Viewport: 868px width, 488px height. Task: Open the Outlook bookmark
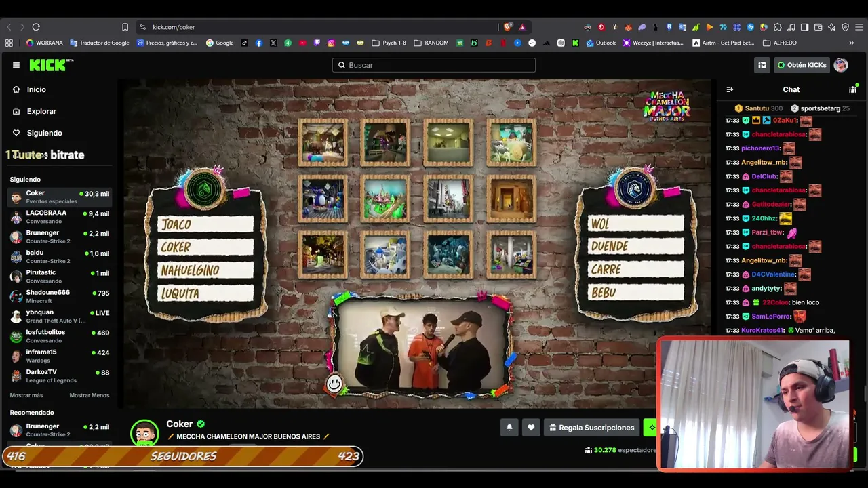[601, 43]
